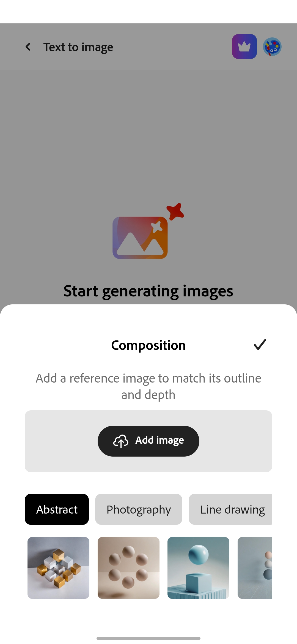Choose the gold and silver cubes thumbnail

[x=58, y=568]
